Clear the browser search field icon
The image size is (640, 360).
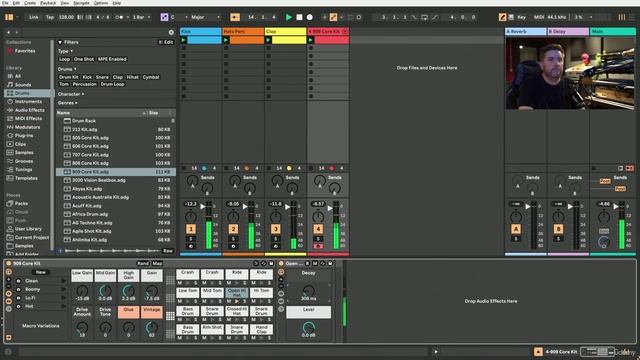[x=171, y=32]
